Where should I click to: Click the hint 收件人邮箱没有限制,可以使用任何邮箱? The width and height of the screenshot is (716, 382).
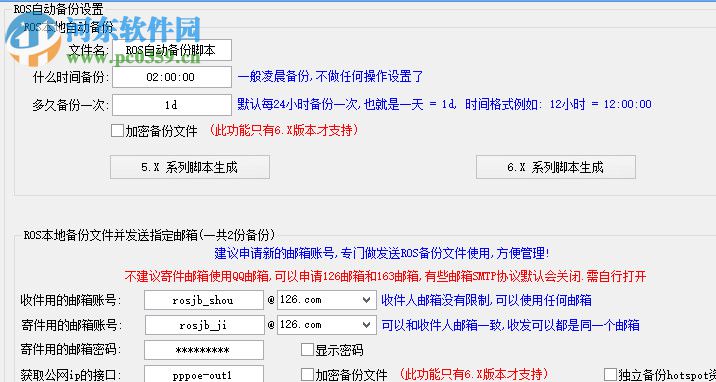pyautogui.click(x=487, y=300)
